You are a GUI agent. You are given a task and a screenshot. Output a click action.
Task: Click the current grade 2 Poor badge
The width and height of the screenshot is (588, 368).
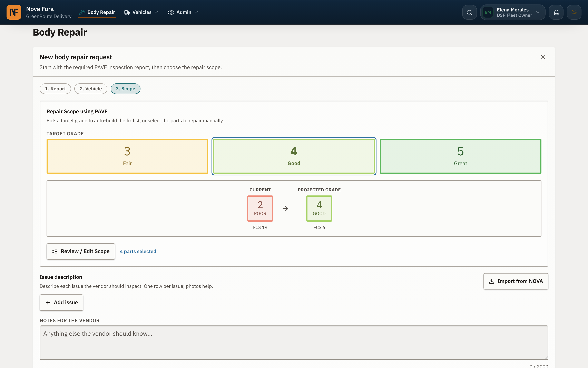click(260, 208)
